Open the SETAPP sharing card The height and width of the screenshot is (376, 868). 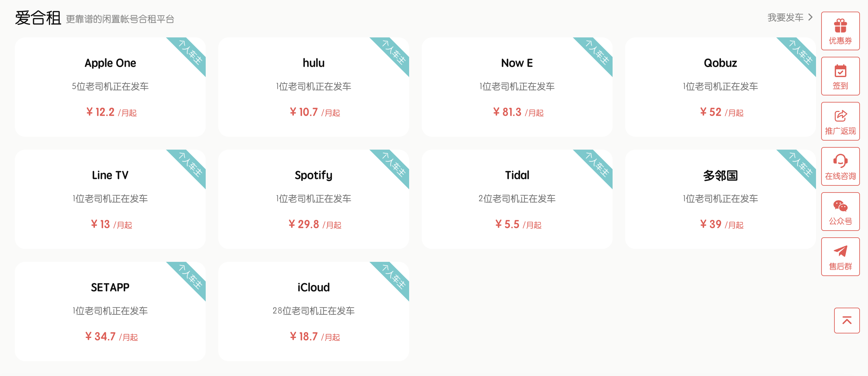[x=110, y=311]
